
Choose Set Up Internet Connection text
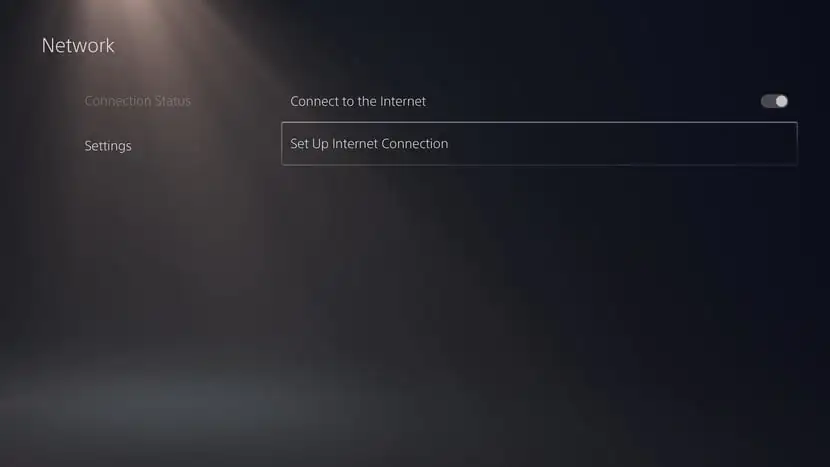(x=369, y=143)
